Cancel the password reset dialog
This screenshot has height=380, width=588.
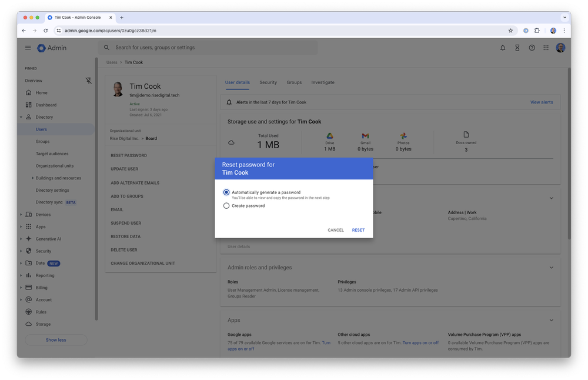point(335,230)
